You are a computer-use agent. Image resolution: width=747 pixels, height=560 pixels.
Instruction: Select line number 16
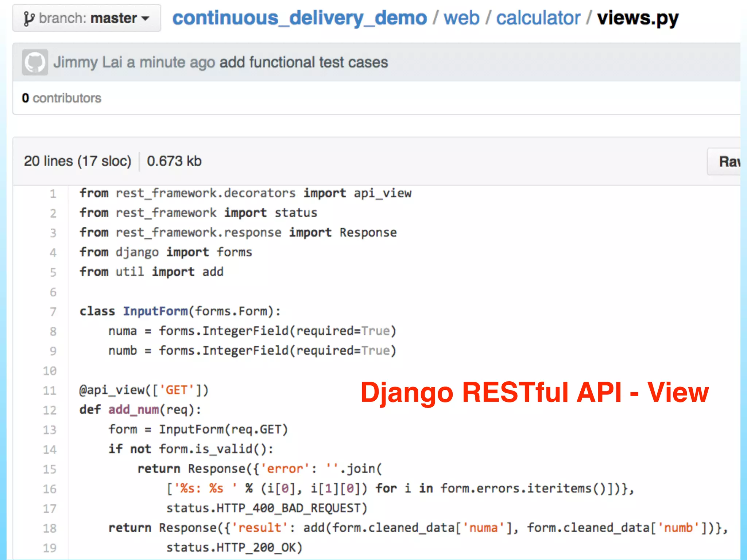[x=50, y=489]
